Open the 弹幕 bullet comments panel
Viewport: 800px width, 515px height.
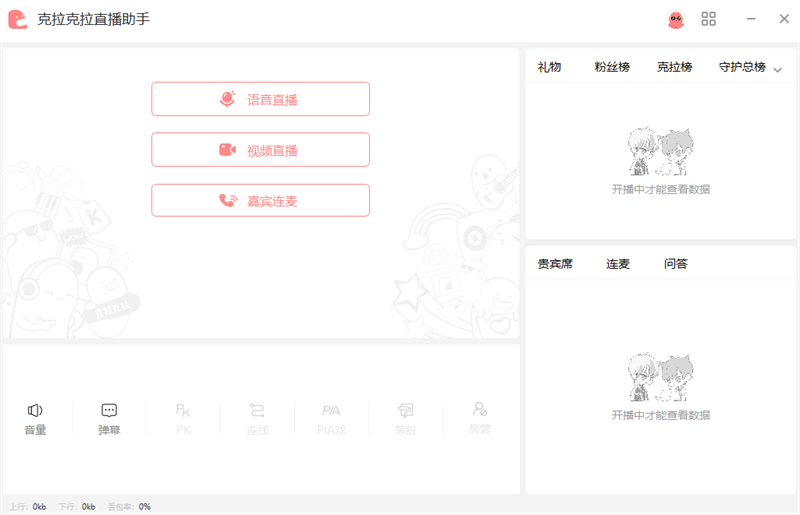pos(109,418)
